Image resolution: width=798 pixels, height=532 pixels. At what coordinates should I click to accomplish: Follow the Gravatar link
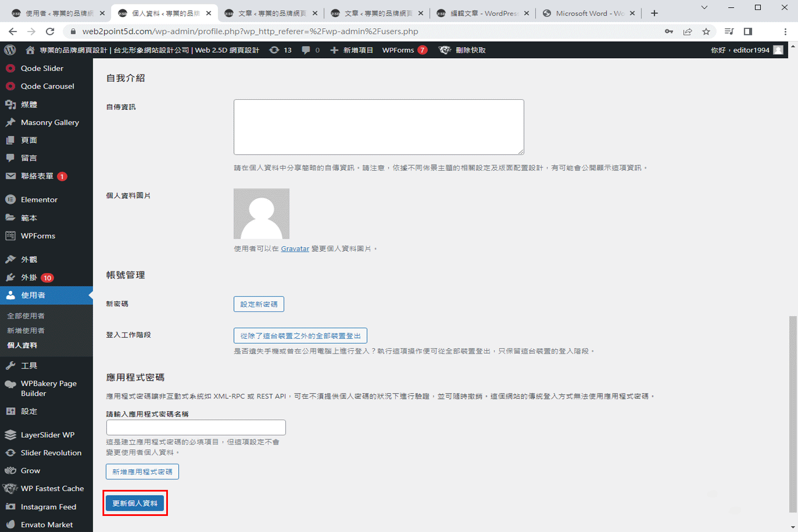click(295, 249)
